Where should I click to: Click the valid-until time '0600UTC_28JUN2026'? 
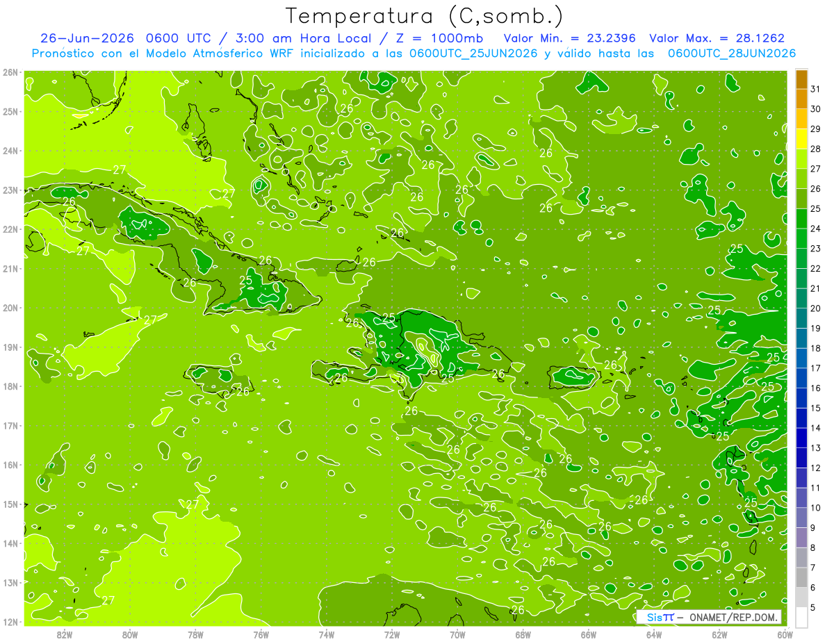click(x=732, y=53)
